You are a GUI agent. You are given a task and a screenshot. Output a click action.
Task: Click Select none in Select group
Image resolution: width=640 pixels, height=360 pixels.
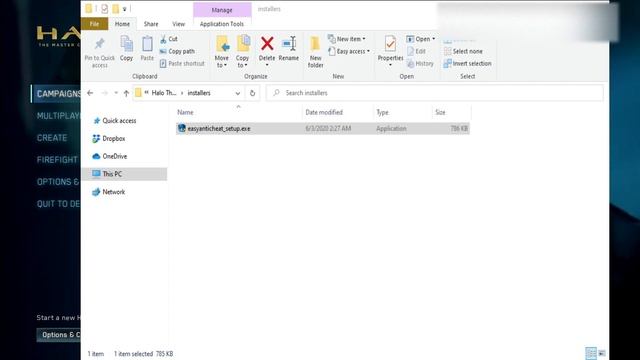[x=463, y=51]
